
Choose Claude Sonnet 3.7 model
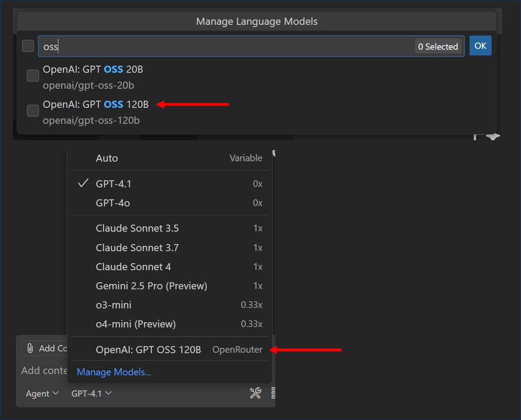[169, 248]
